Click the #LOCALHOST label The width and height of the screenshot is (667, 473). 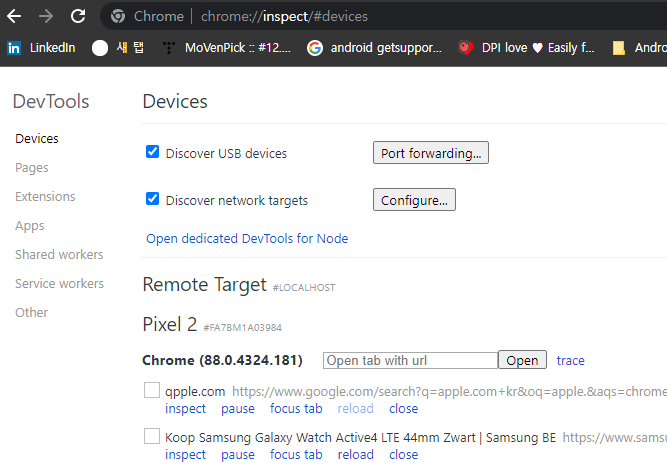304,288
